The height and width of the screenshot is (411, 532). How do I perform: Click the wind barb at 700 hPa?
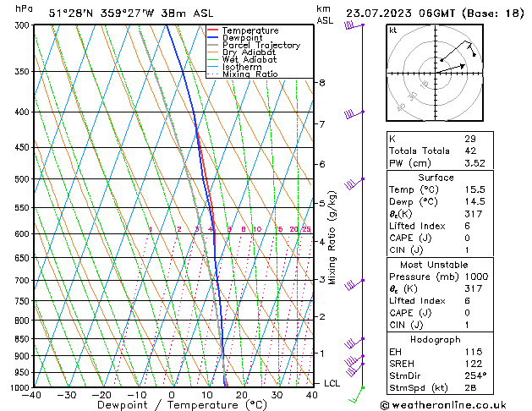click(354, 284)
